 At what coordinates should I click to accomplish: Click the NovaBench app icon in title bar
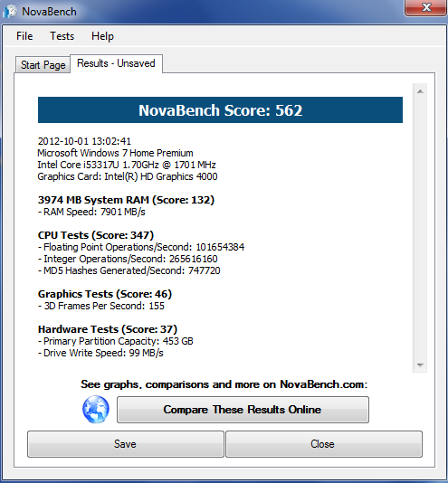click(x=10, y=12)
